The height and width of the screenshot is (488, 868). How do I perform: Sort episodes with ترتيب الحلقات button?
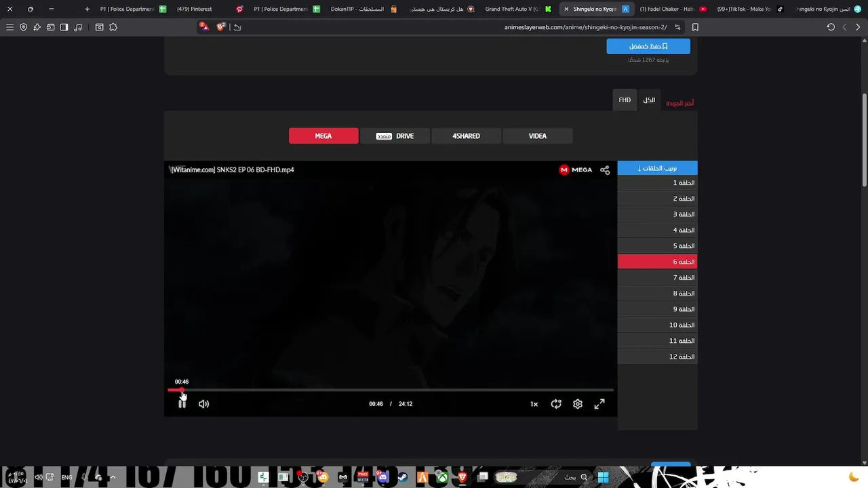click(657, 168)
